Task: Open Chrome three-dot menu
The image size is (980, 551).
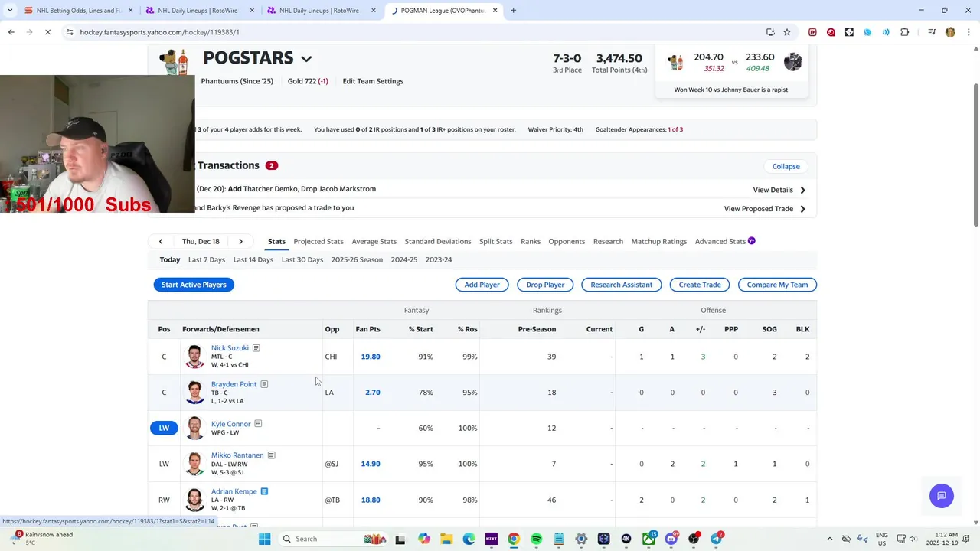Action: [967, 32]
